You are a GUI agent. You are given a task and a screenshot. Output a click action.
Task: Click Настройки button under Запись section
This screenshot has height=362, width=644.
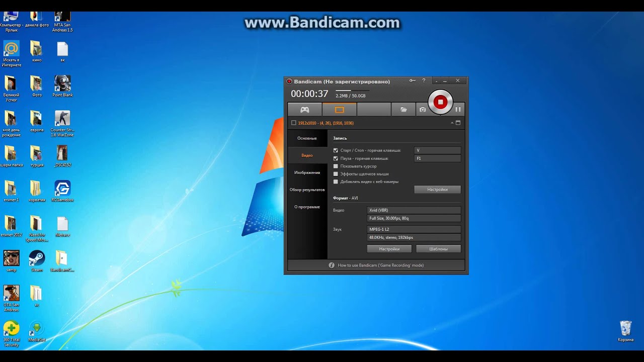click(x=437, y=190)
